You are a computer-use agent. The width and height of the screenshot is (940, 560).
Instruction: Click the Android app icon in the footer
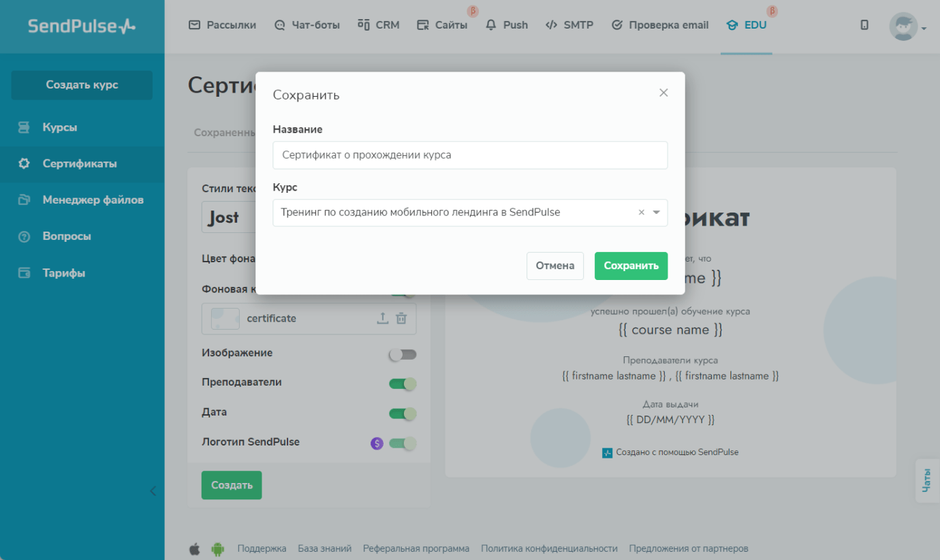point(217,548)
